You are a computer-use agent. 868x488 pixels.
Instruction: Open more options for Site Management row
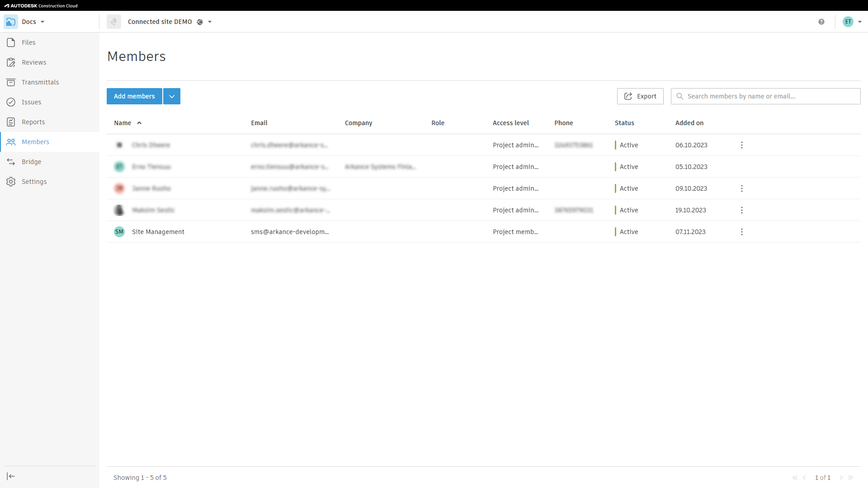(742, 232)
